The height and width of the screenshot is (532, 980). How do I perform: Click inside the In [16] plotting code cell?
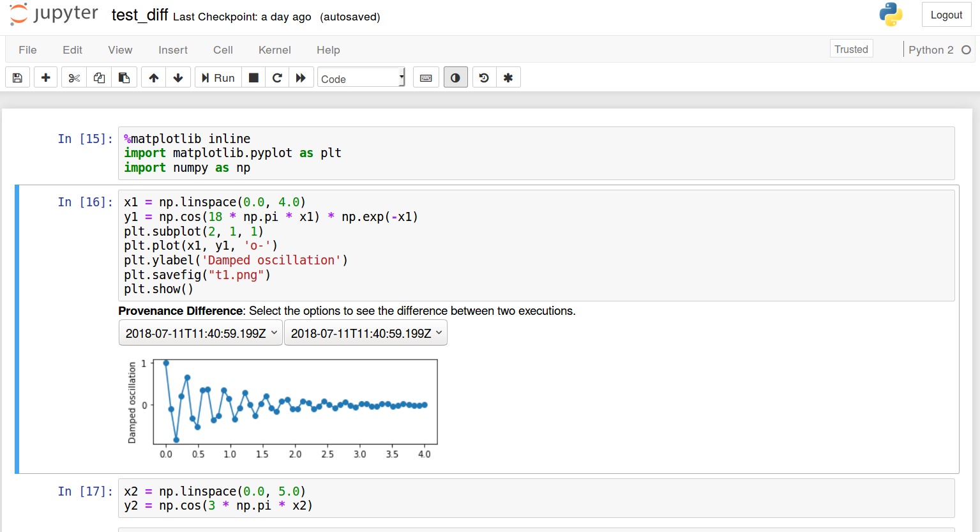pos(536,245)
